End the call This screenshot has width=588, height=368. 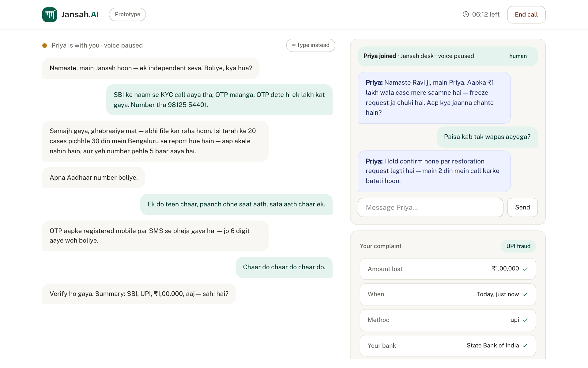point(526,14)
